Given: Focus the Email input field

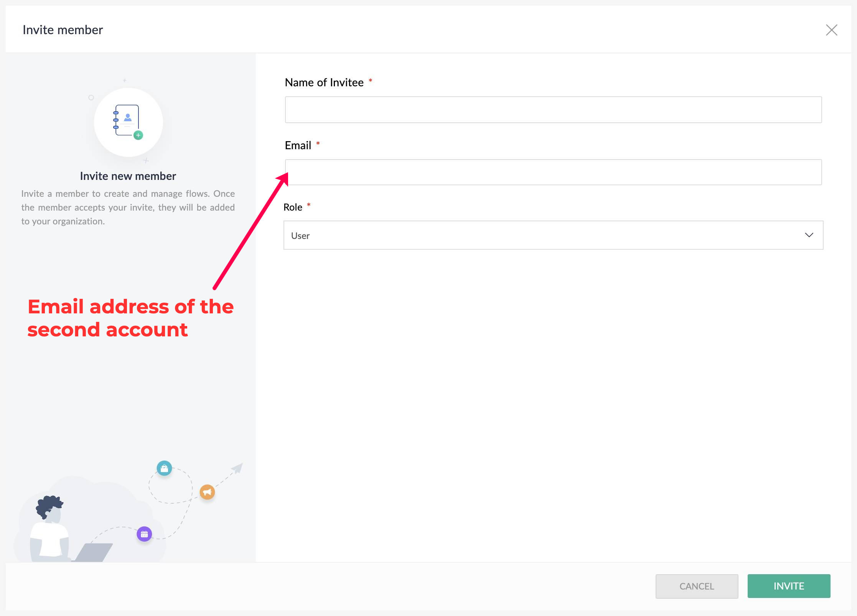Looking at the screenshot, I should pos(553,172).
